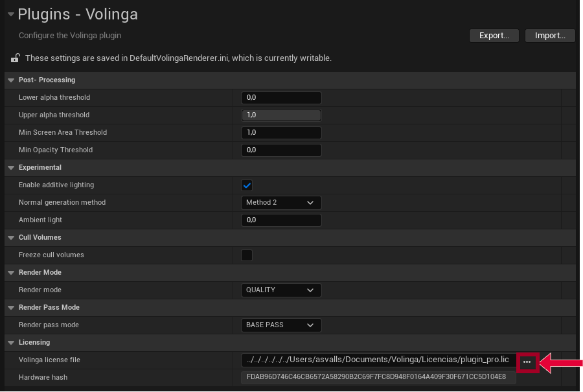Collapse the Plugins - Volinga heading arrow
The height and width of the screenshot is (392, 583).
(10, 14)
